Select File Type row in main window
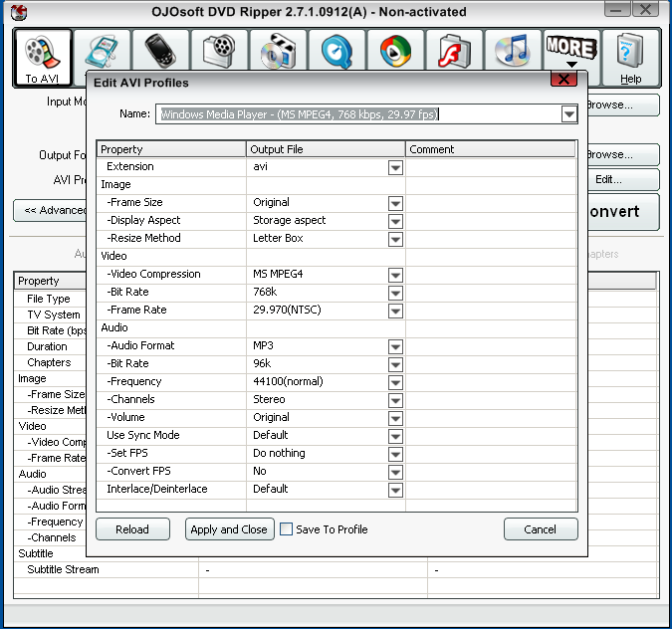 pyautogui.click(x=49, y=299)
